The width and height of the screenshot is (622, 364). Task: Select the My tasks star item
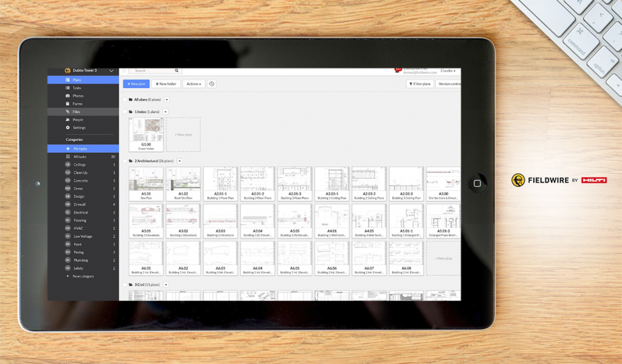[82, 149]
